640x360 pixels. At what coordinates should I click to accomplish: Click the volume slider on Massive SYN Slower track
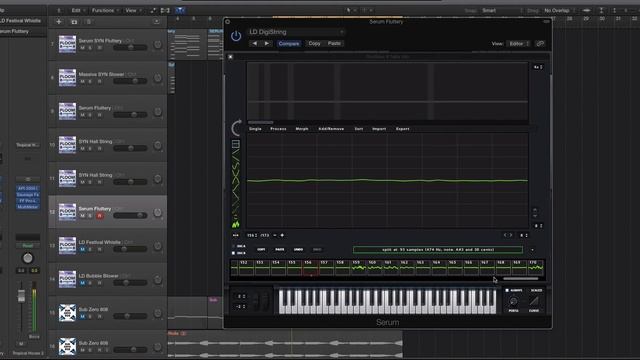(130, 81)
